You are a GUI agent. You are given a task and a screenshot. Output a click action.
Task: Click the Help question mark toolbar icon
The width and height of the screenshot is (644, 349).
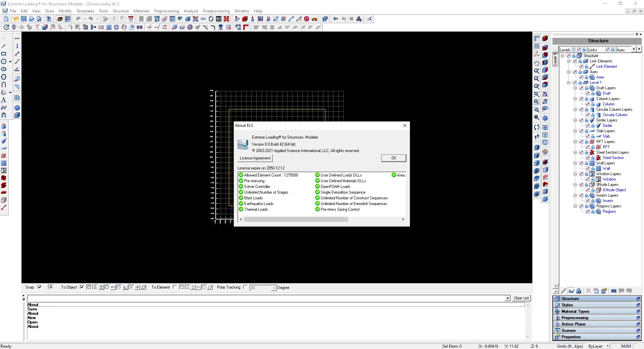click(49, 19)
